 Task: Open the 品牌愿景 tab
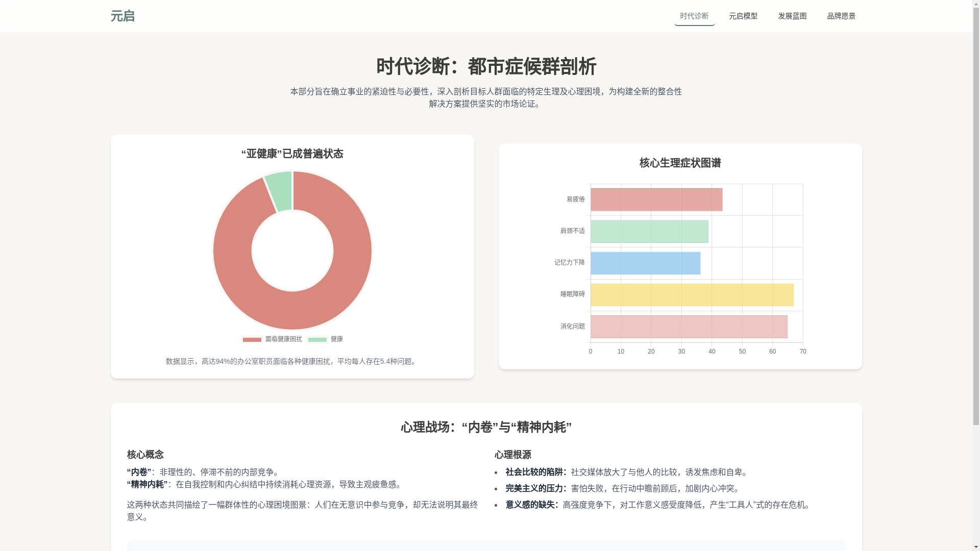[x=841, y=16]
